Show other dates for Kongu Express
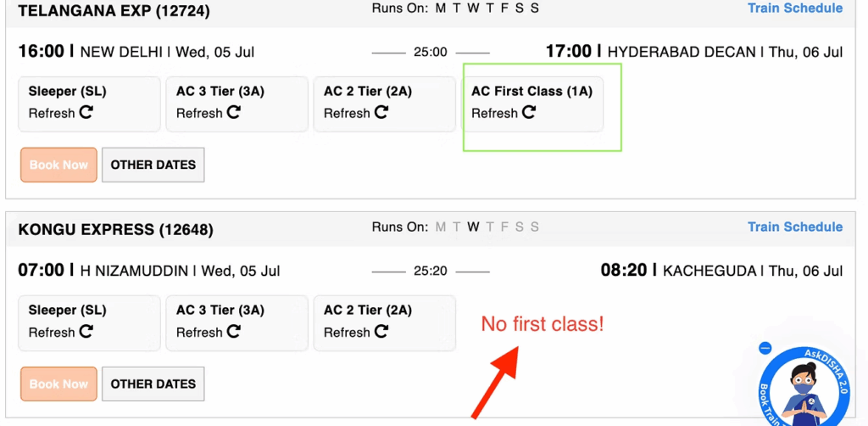Viewport: 868px width, 426px height. (153, 384)
